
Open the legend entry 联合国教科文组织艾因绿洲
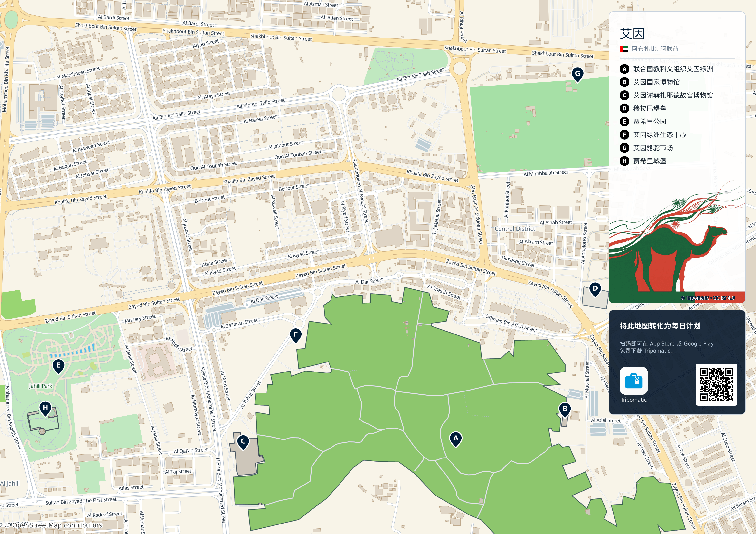tap(673, 69)
